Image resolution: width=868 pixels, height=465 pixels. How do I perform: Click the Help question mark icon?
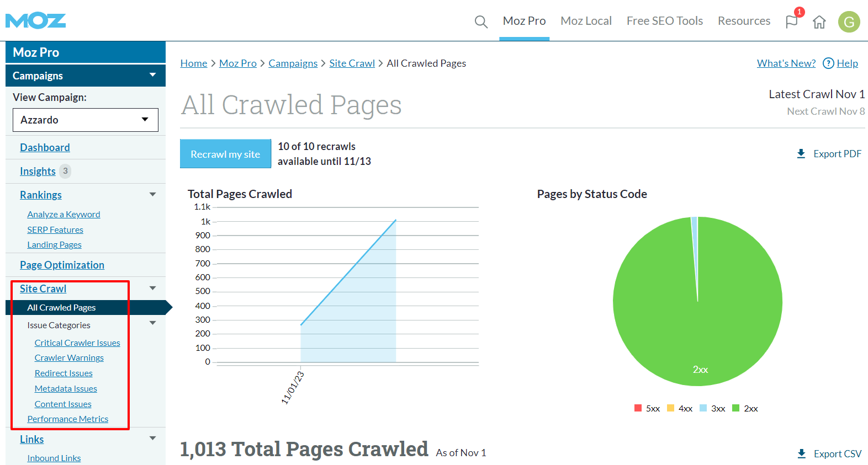tap(828, 63)
